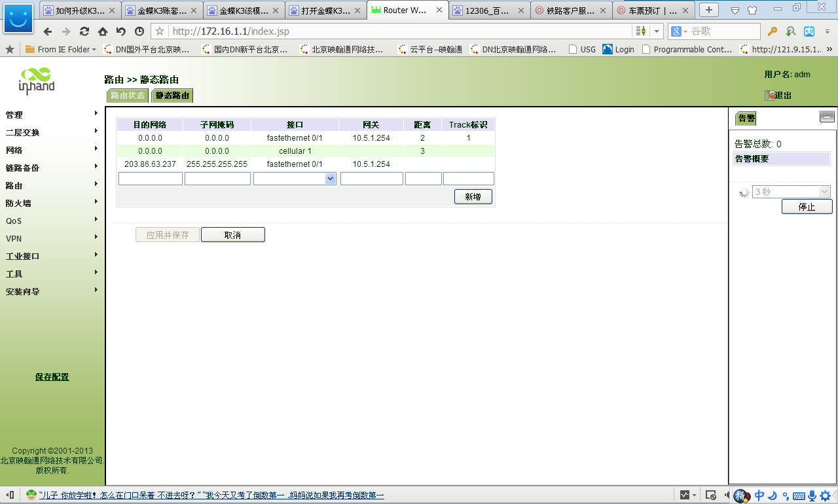Open the new tab plus button
Viewport: 838px width, 504px height.
pos(709,10)
